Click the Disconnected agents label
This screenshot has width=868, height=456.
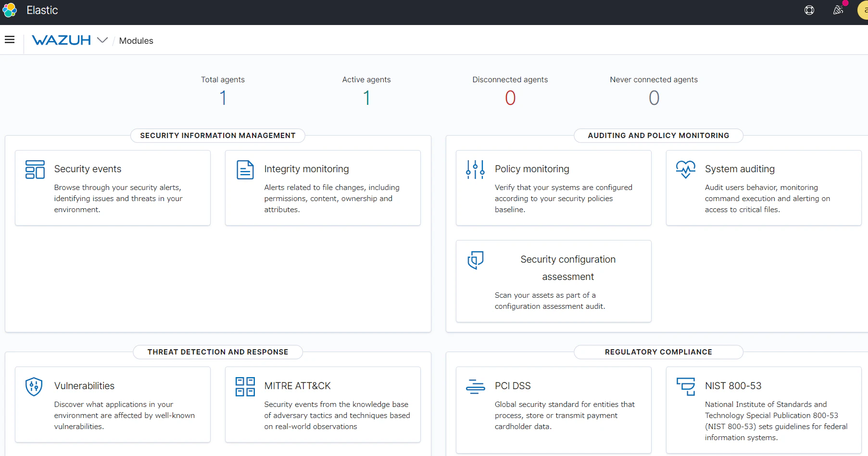(x=510, y=80)
